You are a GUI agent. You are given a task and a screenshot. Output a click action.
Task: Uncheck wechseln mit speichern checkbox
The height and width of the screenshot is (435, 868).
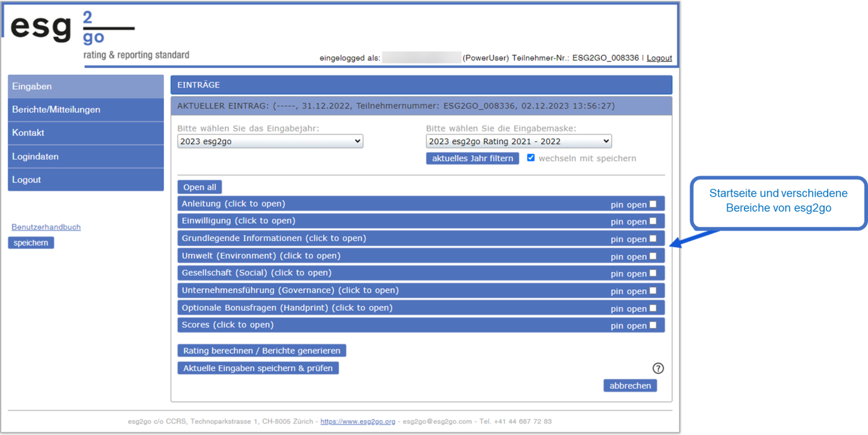(530, 158)
